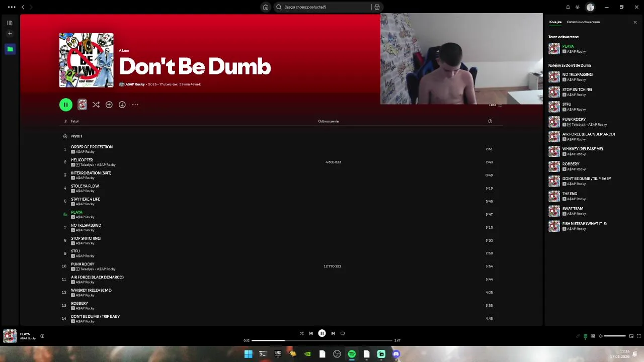This screenshot has width=644, height=362.
Task: Close the queue panel
Action: pyautogui.click(x=635, y=22)
